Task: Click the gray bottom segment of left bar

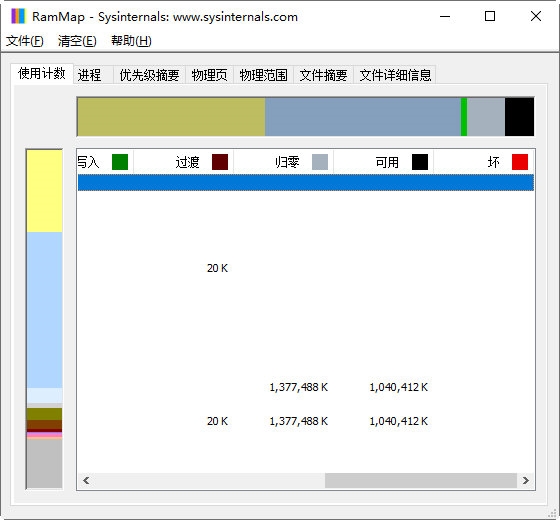Action: coord(44,464)
